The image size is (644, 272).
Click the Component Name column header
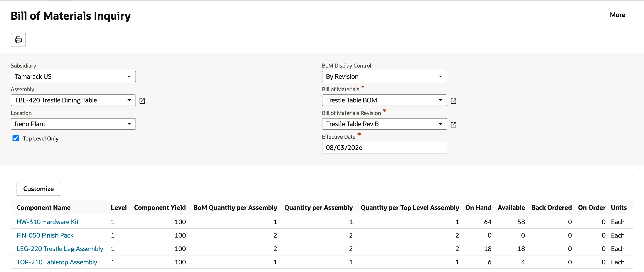click(44, 208)
